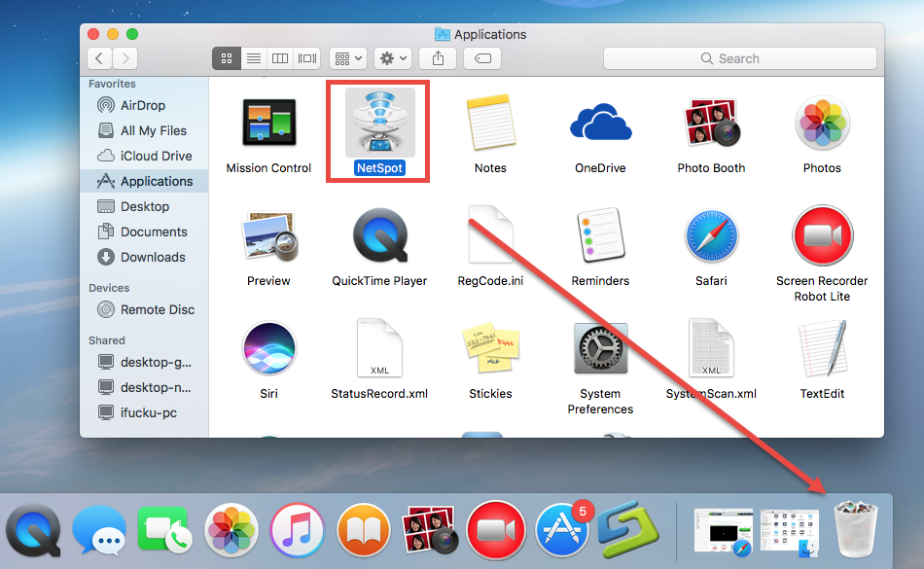Switch to column view
This screenshot has width=924, height=569.
(280, 57)
